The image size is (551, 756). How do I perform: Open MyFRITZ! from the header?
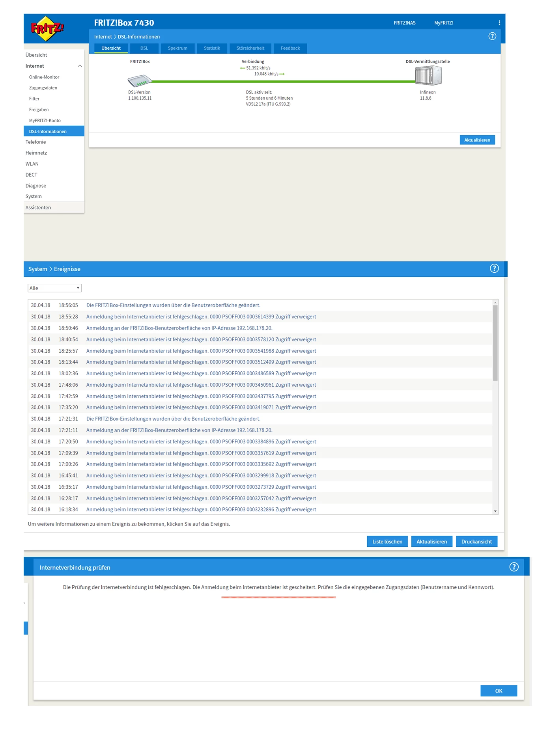(x=444, y=23)
